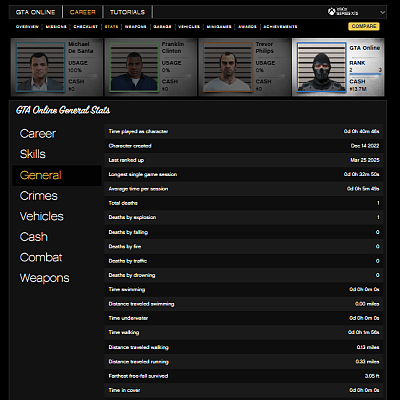Click the rank progress bar

[365, 74]
